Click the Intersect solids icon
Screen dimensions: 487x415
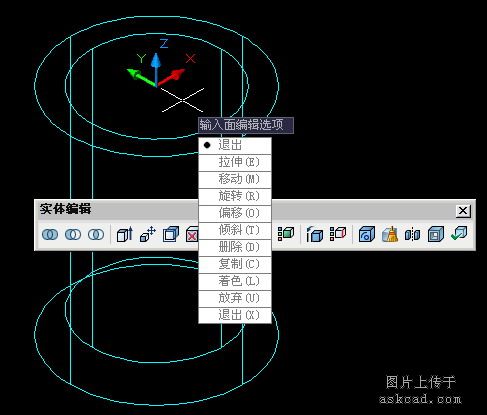(x=96, y=234)
